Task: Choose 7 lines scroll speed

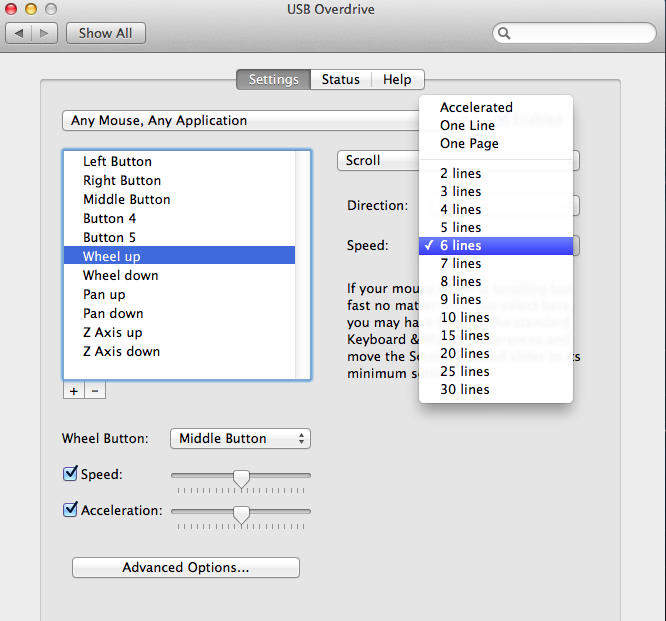Action: (x=496, y=263)
